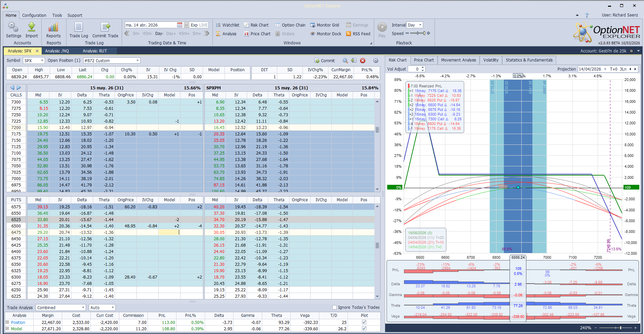Click the Commit button in analysis toolbar
The height and width of the screenshot is (334, 644).
point(325,60)
